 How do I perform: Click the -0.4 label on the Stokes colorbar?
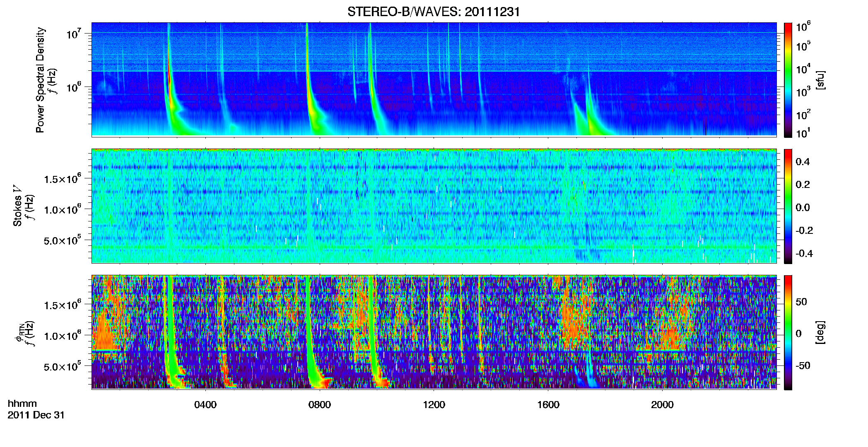point(804,253)
